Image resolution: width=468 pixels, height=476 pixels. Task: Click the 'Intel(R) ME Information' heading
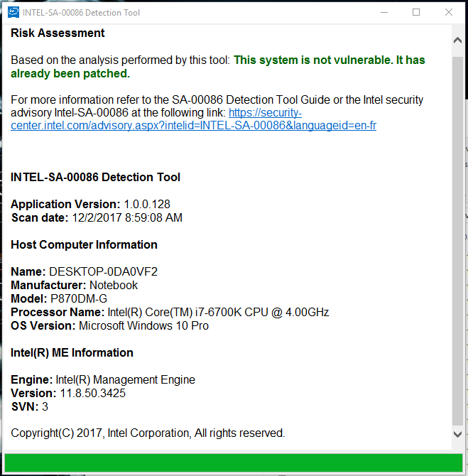tap(72, 353)
